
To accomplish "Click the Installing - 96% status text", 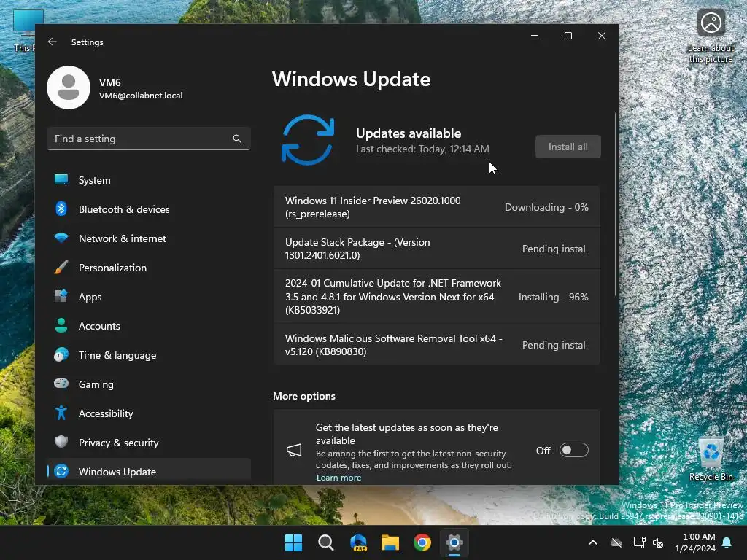I will pyautogui.click(x=553, y=297).
